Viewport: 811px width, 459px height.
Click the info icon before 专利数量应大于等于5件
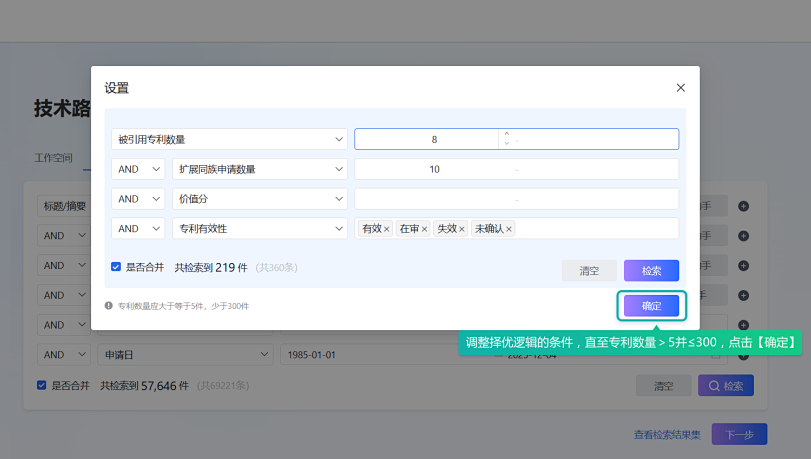click(x=109, y=306)
